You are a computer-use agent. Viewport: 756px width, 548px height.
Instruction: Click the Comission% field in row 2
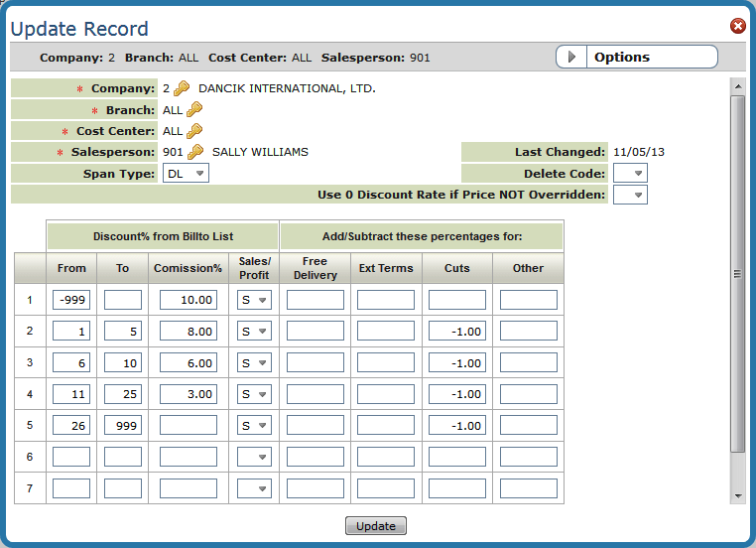click(188, 332)
